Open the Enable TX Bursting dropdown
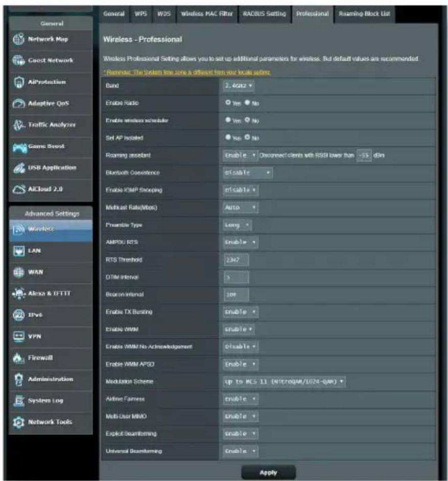This screenshot has height=481, width=448. [x=240, y=312]
